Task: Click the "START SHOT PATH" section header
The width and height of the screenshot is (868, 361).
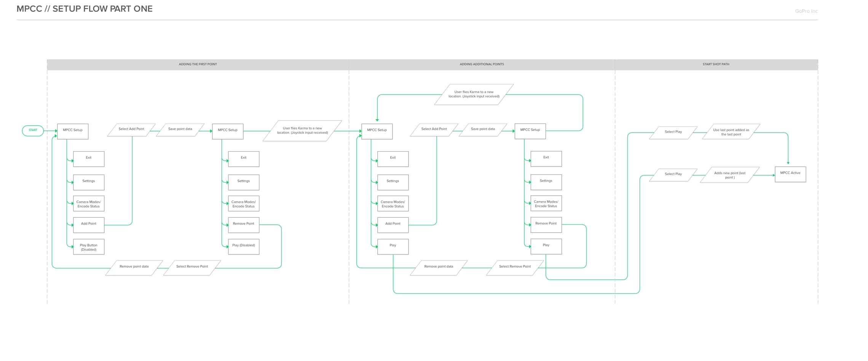Action: (x=716, y=64)
